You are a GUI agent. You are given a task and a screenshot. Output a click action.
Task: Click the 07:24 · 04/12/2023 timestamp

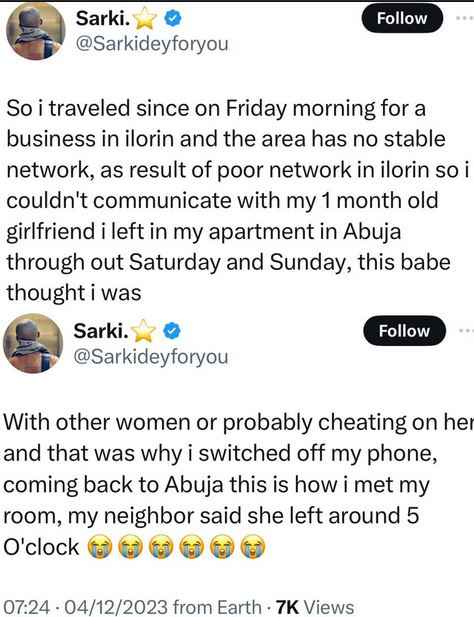pyautogui.click(x=85, y=606)
